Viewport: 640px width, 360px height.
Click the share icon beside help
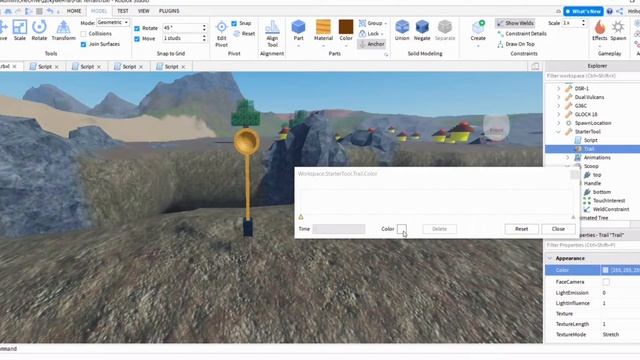click(620, 11)
